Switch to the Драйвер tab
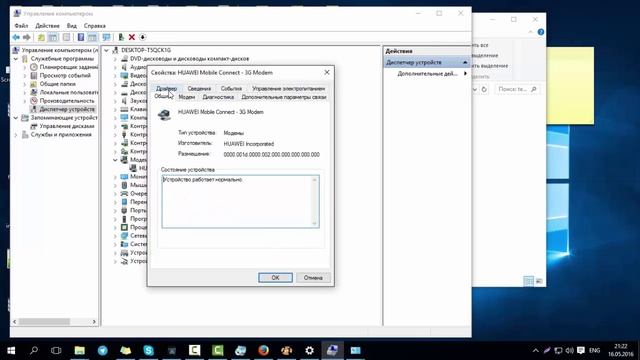 coord(167,89)
